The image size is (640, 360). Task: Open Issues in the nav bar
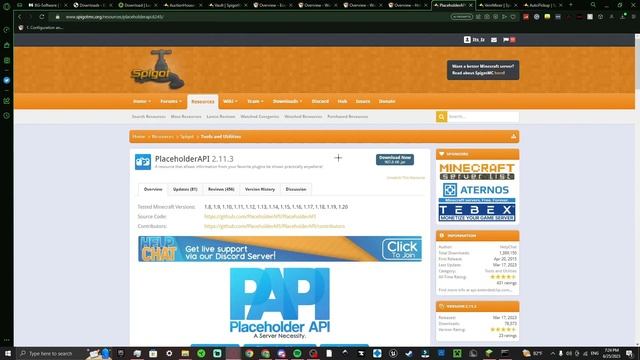coord(362,101)
